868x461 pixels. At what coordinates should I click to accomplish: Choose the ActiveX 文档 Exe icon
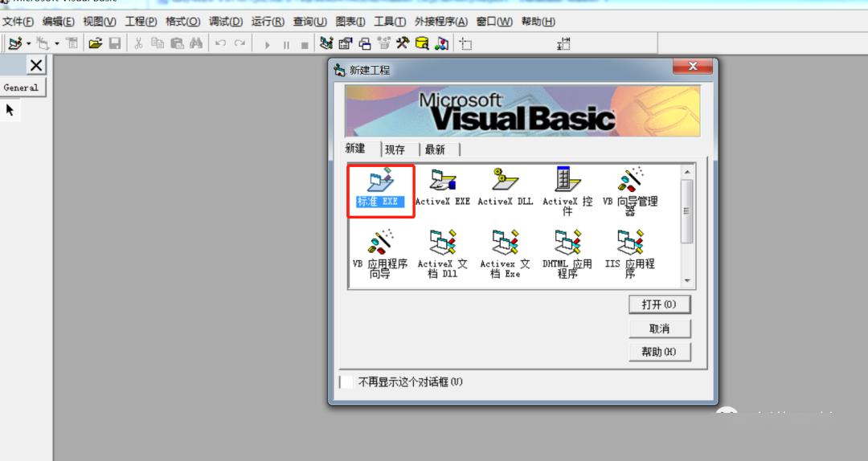(505, 254)
